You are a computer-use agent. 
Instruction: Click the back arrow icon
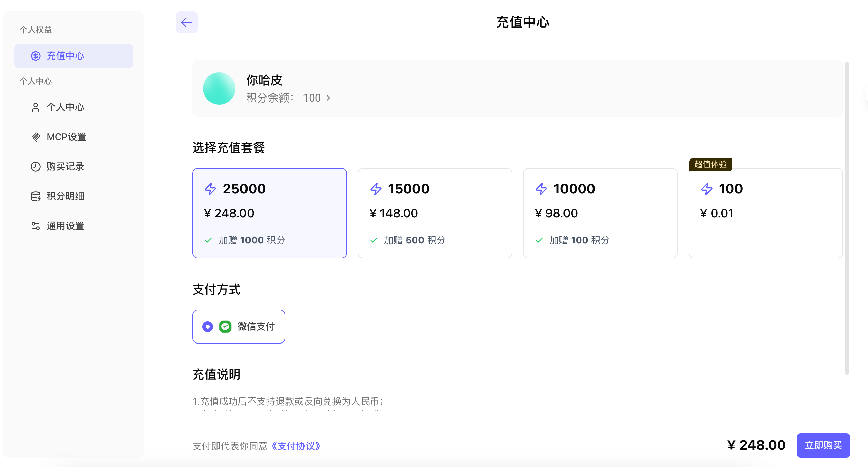click(186, 22)
